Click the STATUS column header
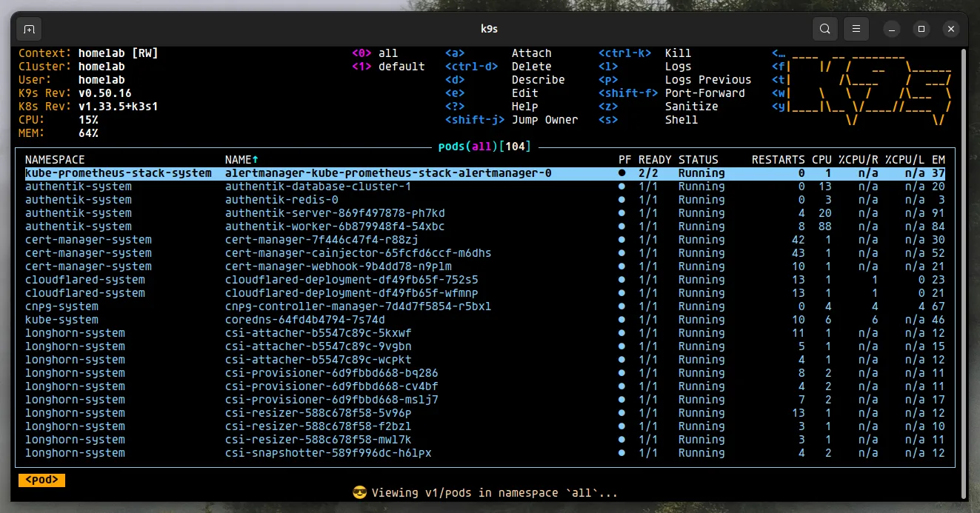980x513 pixels. [x=698, y=160]
